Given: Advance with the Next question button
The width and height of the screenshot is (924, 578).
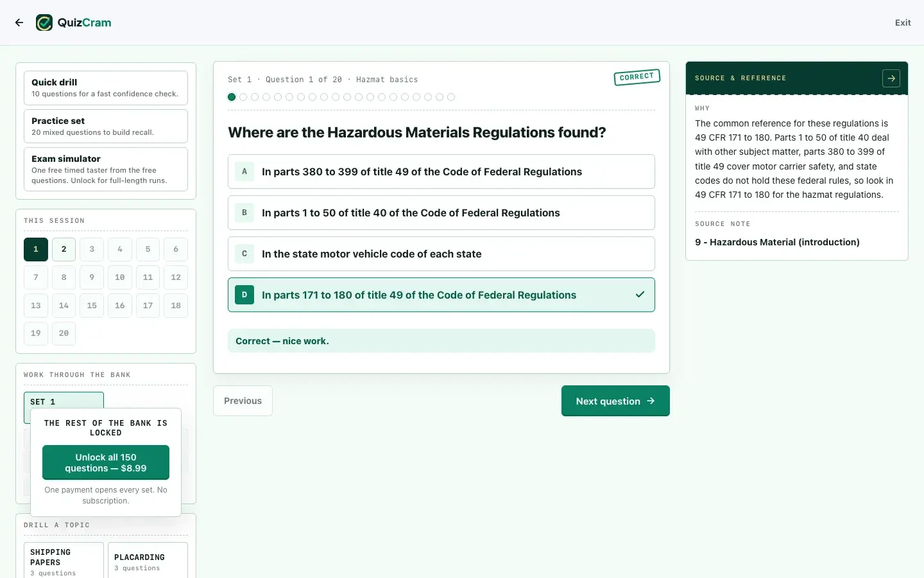Looking at the screenshot, I should click(x=615, y=401).
